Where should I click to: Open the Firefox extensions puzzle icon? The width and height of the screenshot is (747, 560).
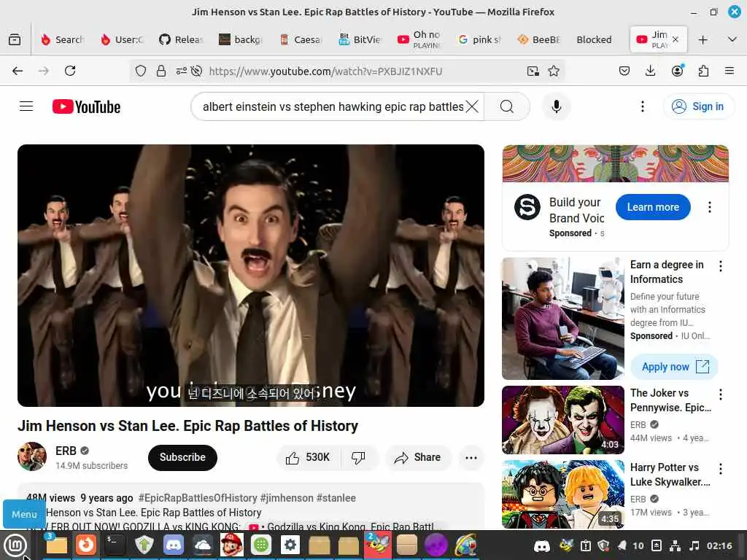[x=703, y=71]
